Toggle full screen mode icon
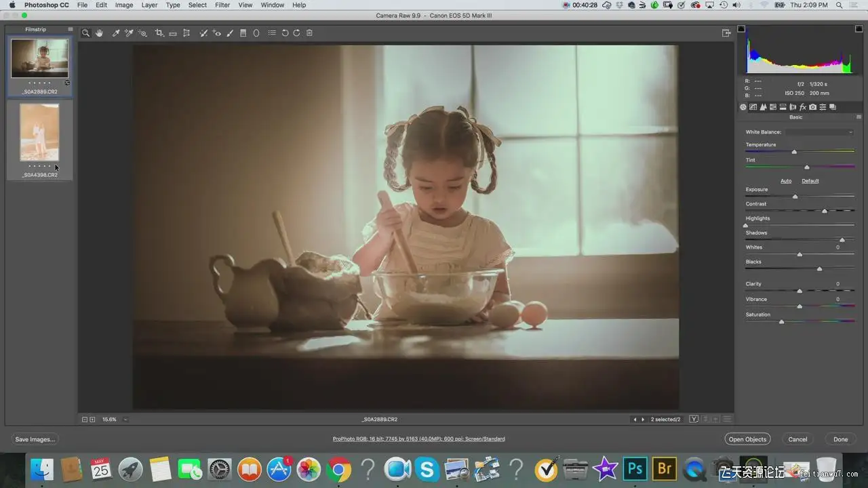Image resolution: width=868 pixels, height=488 pixels. 726,33
